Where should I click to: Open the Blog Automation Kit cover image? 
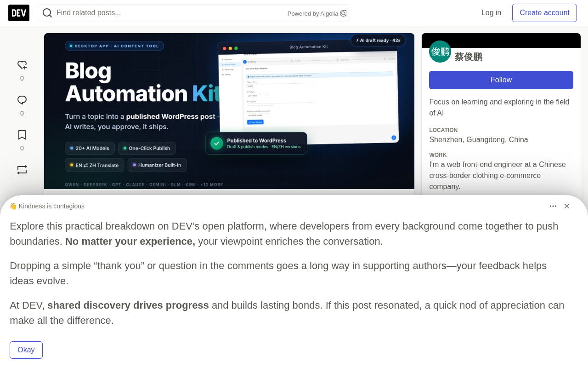click(x=229, y=111)
